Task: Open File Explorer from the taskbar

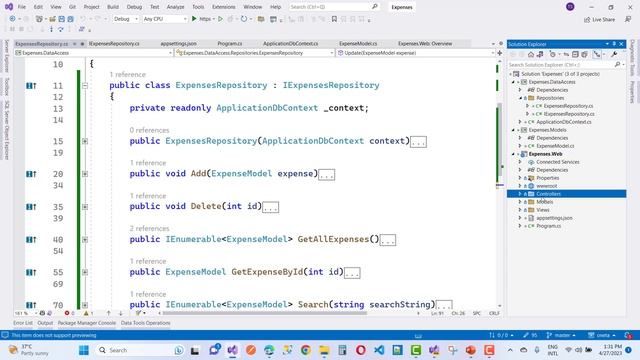Action: pos(324,350)
